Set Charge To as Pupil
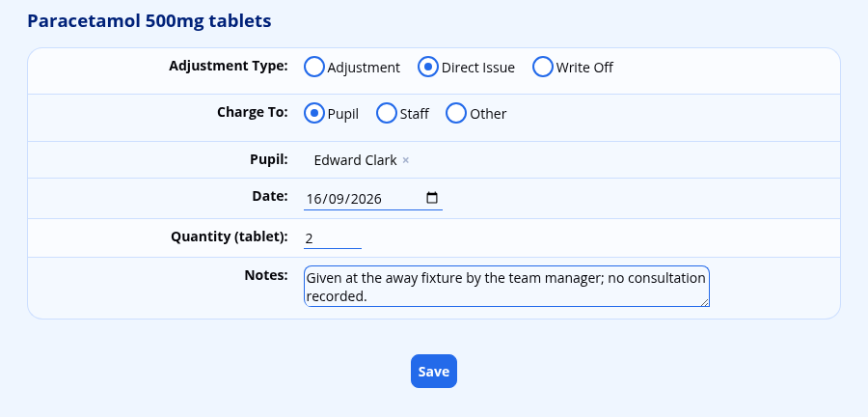 coord(313,114)
